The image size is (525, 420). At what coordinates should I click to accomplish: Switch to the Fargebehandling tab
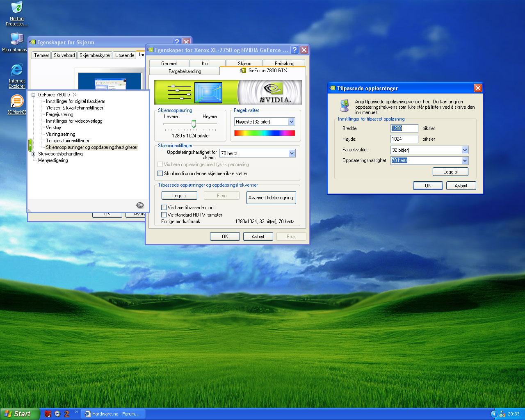click(185, 71)
